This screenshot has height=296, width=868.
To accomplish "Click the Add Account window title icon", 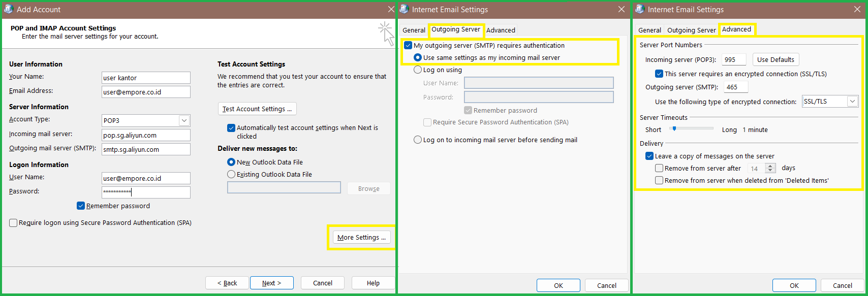I will pyautogui.click(x=9, y=9).
